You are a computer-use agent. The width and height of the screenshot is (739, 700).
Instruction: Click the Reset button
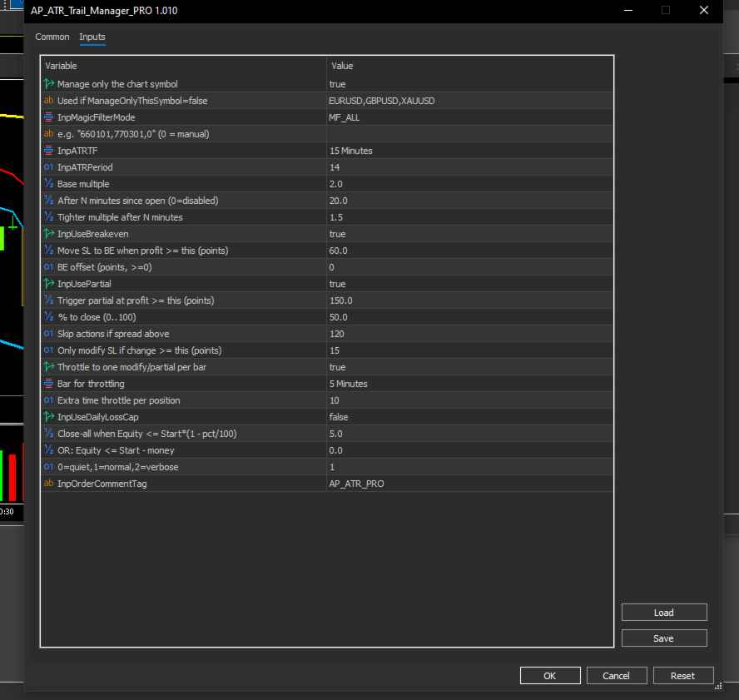coord(683,676)
